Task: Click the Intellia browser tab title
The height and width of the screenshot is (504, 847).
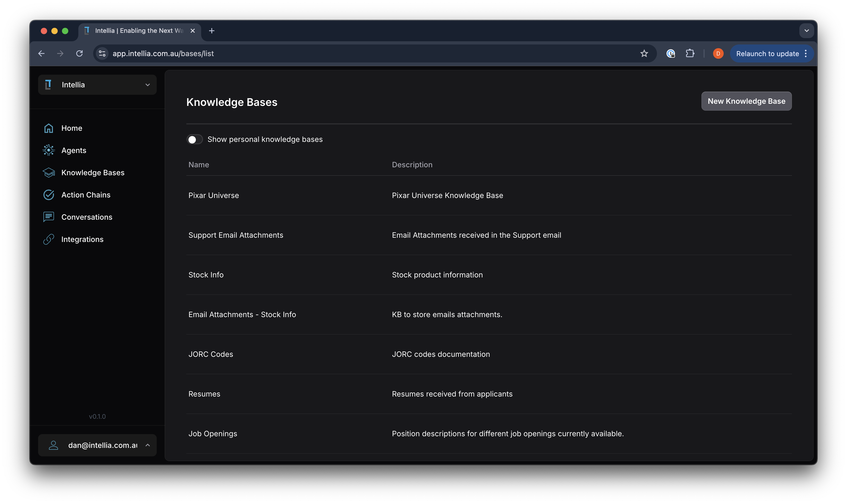Action: coord(139,30)
